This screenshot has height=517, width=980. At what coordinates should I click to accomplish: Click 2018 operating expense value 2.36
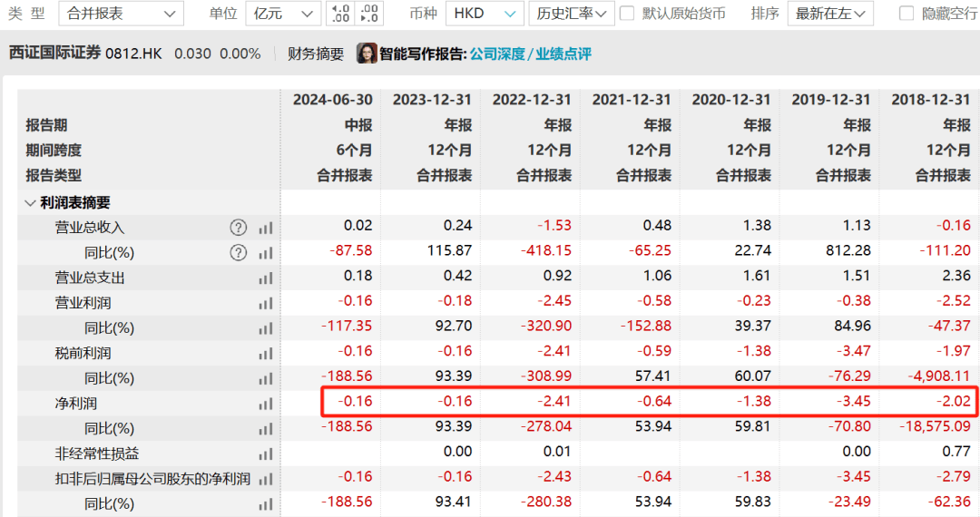coord(957,276)
